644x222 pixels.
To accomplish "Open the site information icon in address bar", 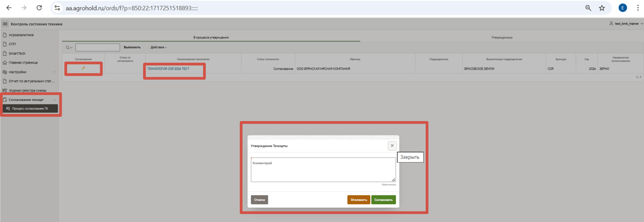I will [57, 8].
